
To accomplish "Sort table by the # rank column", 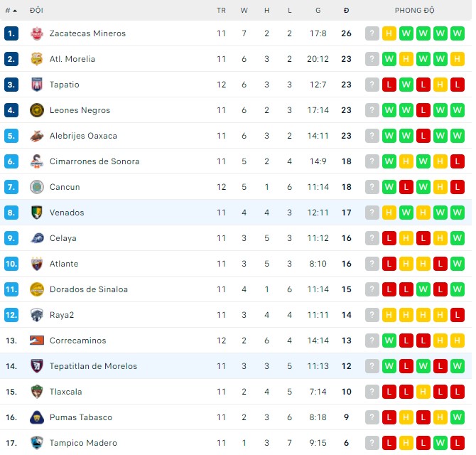I will click(11, 11).
